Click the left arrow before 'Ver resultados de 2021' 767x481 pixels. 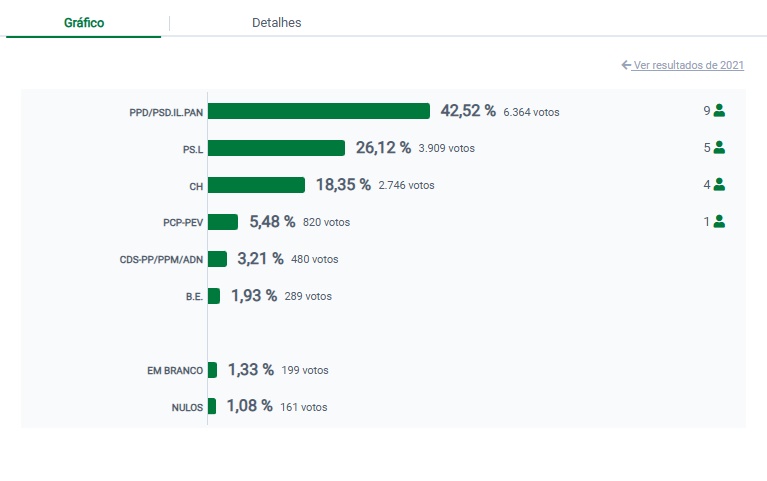(626, 65)
